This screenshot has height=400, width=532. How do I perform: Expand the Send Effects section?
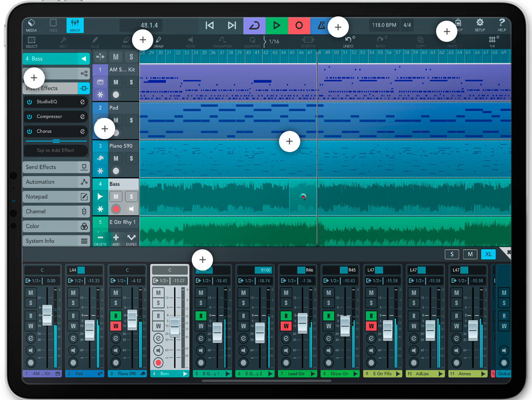(x=56, y=167)
